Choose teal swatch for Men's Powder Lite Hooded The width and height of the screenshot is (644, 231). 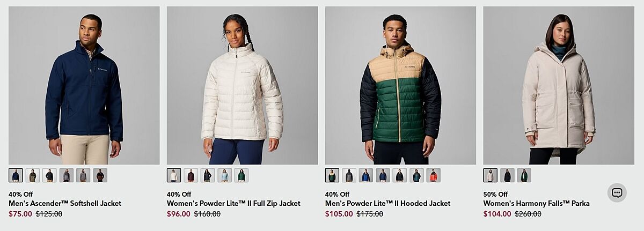click(416, 175)
